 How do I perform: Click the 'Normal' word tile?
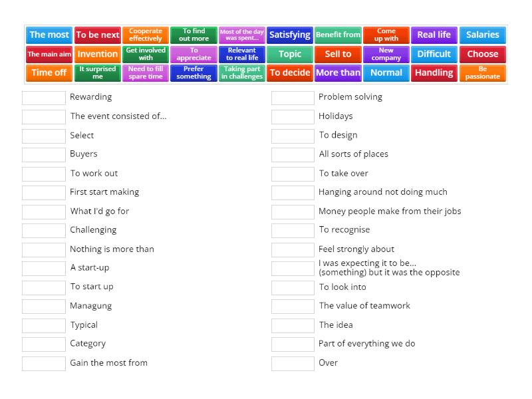click(x=386, y=72)
